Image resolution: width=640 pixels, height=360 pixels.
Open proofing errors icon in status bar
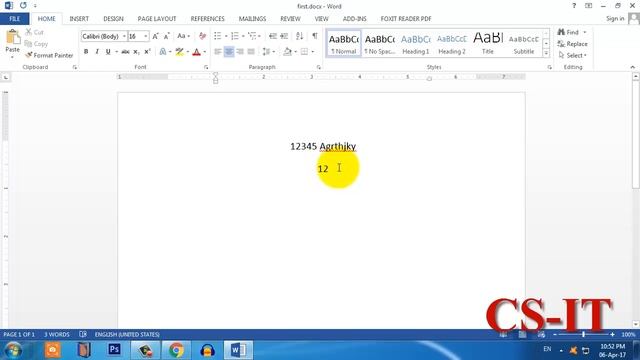(83, 334)
